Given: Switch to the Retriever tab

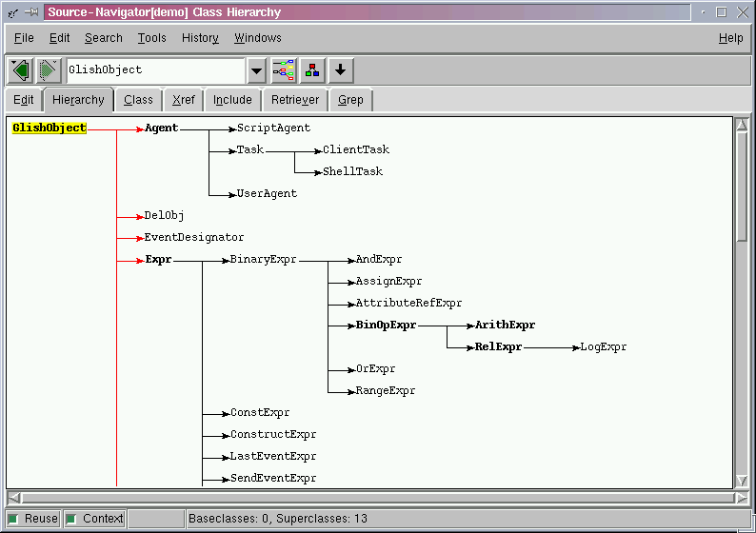Looking at the screenshot, I should pos(295,100).
